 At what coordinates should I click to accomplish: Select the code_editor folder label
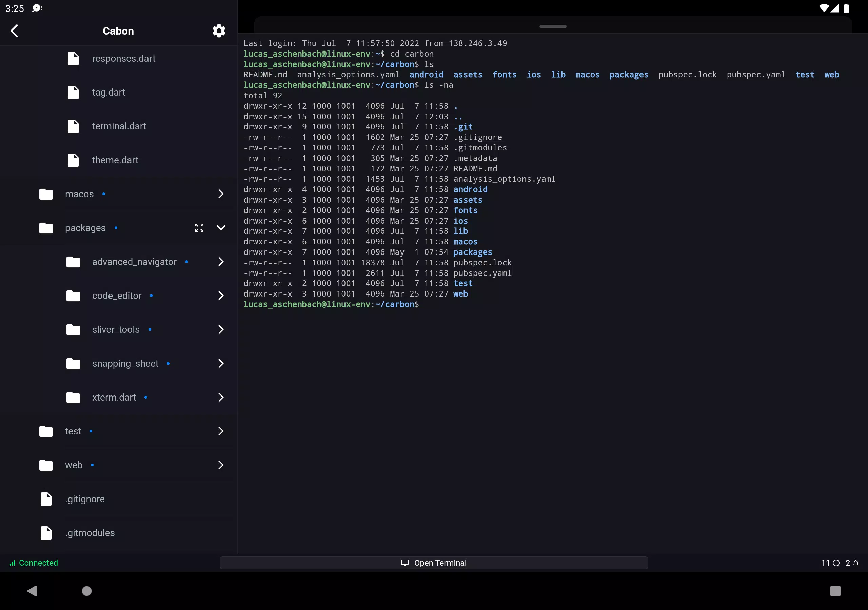pos(117,296)
